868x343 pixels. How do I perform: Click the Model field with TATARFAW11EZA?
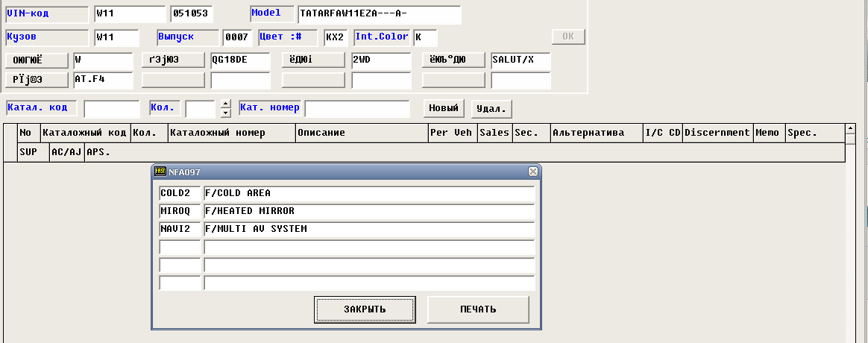379,14
